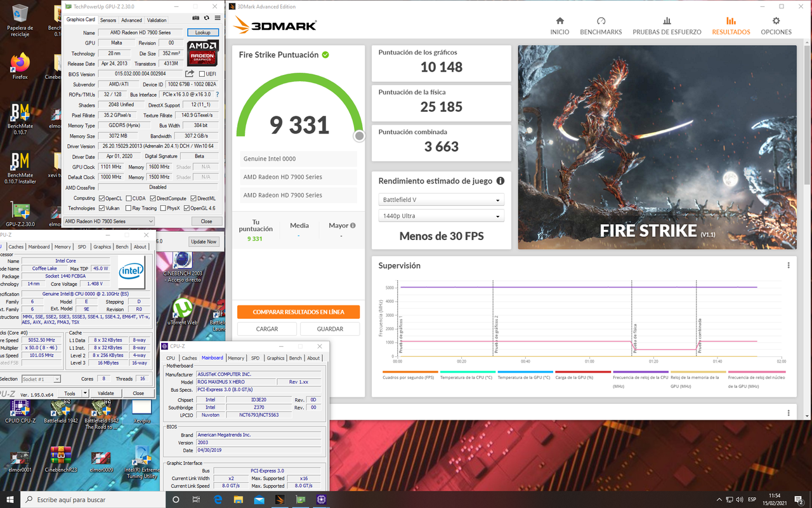
Task: Toggle the UEFI checkbox in GPU-Z
Action: tap(202, 74)
